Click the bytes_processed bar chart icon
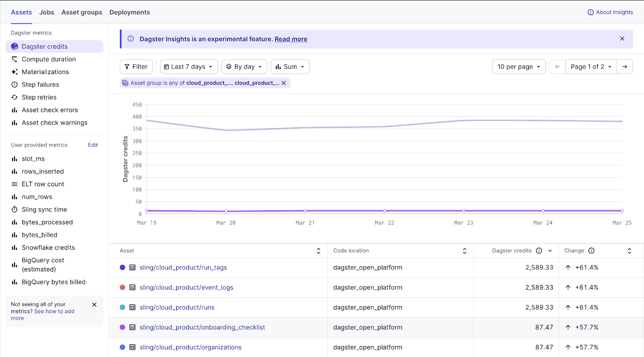Viewport: 644px width, 357px height. 14,222
